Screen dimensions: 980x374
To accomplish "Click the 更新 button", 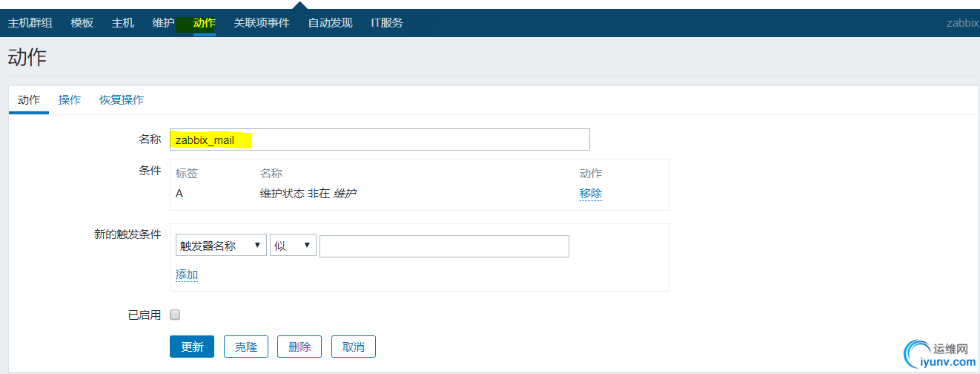I will pos(192,347).
